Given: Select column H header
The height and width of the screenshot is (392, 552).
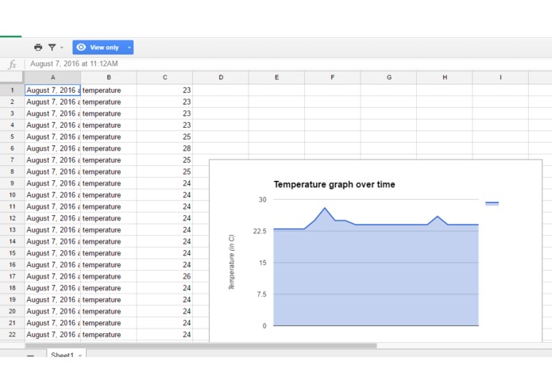Looking at the screenshot, I should 445,77.
